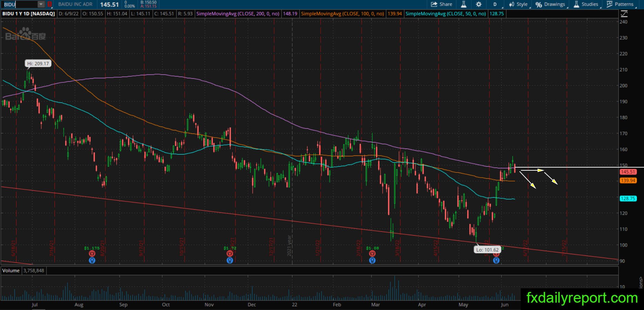
Task: Click the Volume subgraph label
Action: 11,270
